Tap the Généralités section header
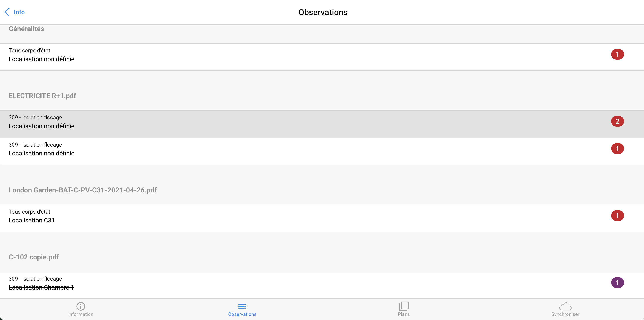This screenshot has height=320, width=644. (x=26, y=29)
